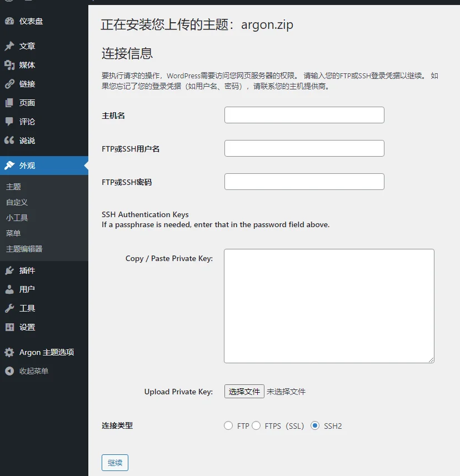Open the 评论 comments section
The width and height of the screenshot is (460, 476).
28,122
